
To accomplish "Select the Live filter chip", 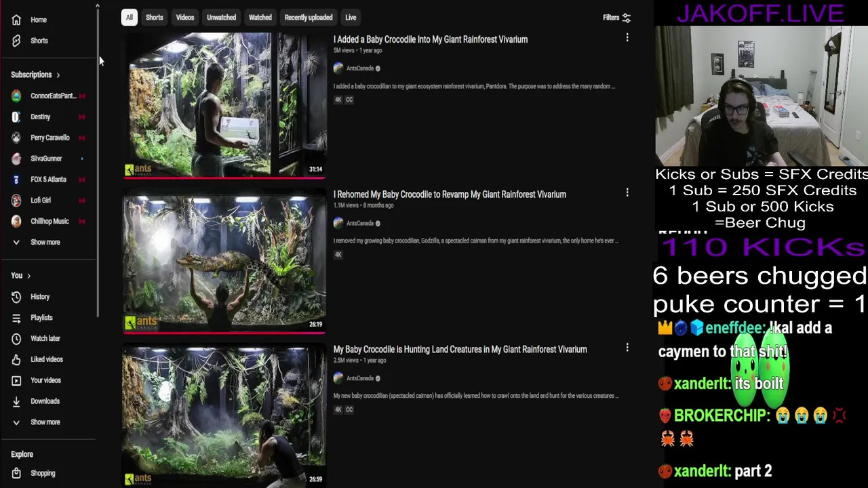I will [351, 18].
